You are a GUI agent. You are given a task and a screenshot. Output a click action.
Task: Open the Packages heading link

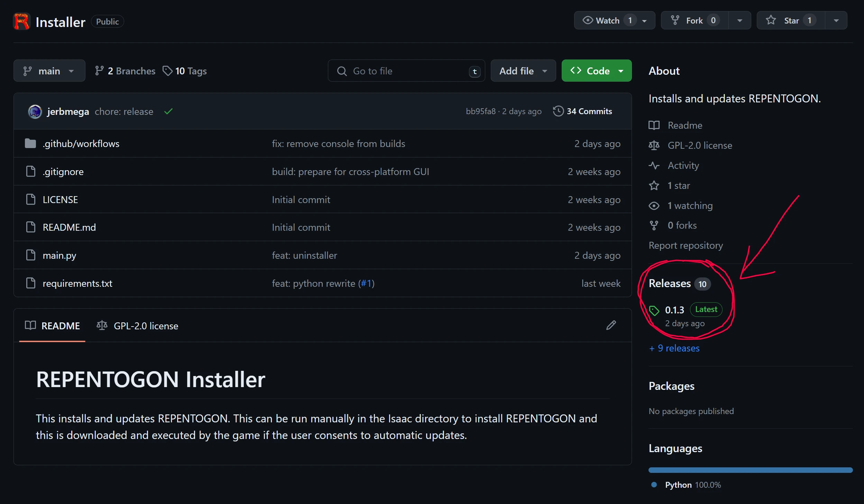click(671, 386)
